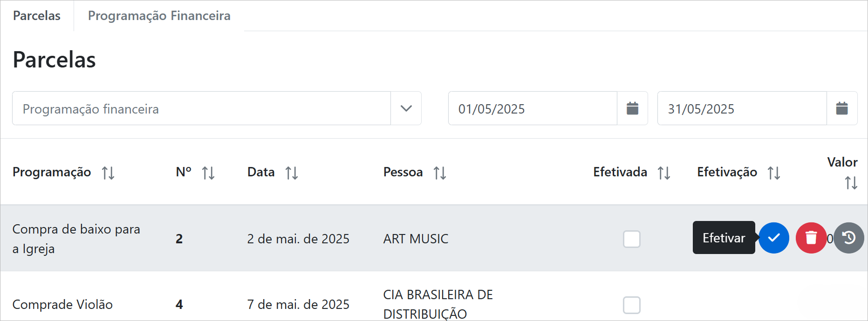Open the end date calendar picker
Screen dimensions: 868x321
coord(841,108)
